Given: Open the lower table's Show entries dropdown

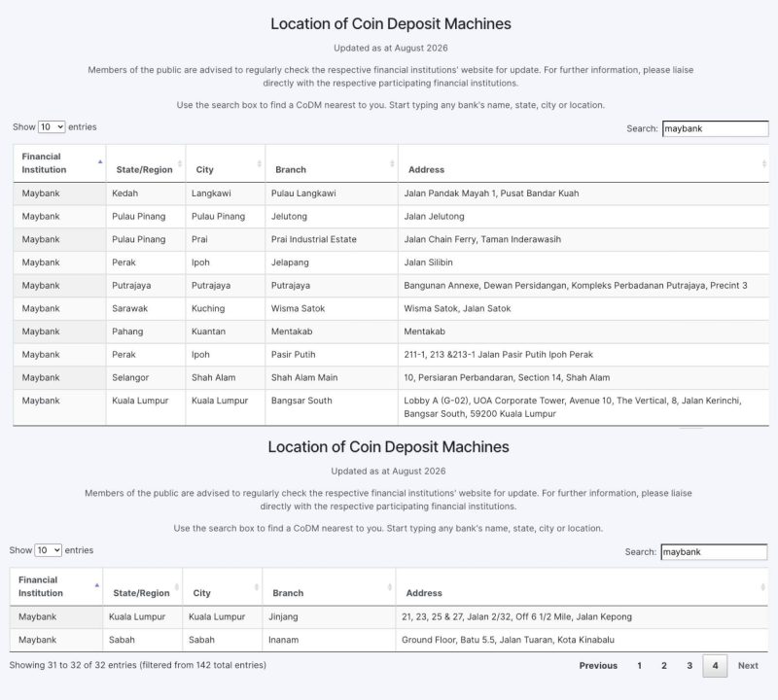Looking at the screenshot, I should (48, 550).
